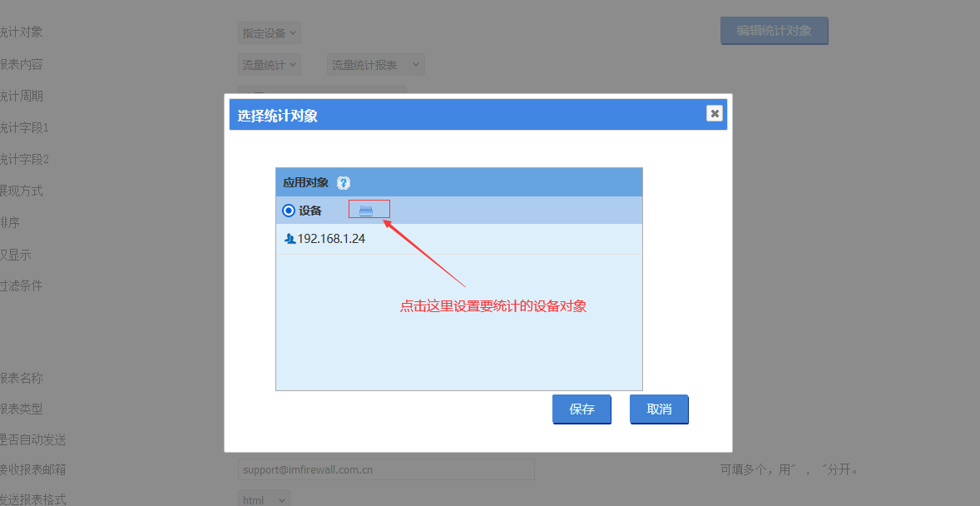This screenshot has width=980, height=506.
Task: Click the support@imfirewall.com.cn email field
Action: 386,469
